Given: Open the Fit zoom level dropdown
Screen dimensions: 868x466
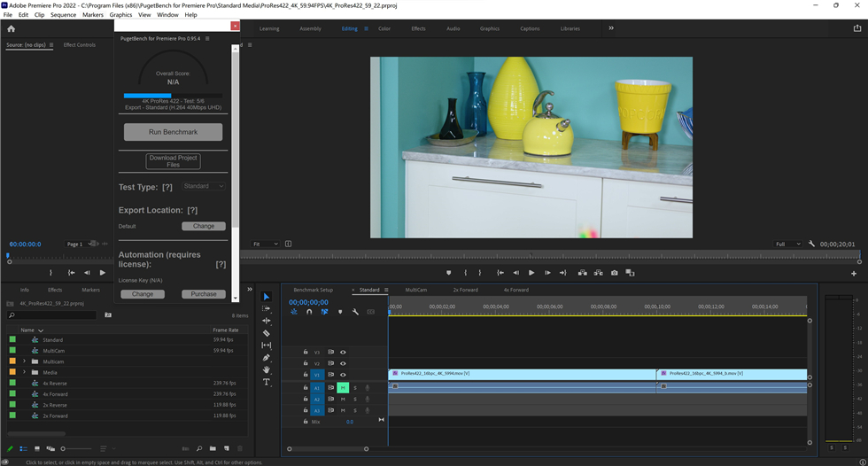Looking at the screenshot, I should (264, 244).
